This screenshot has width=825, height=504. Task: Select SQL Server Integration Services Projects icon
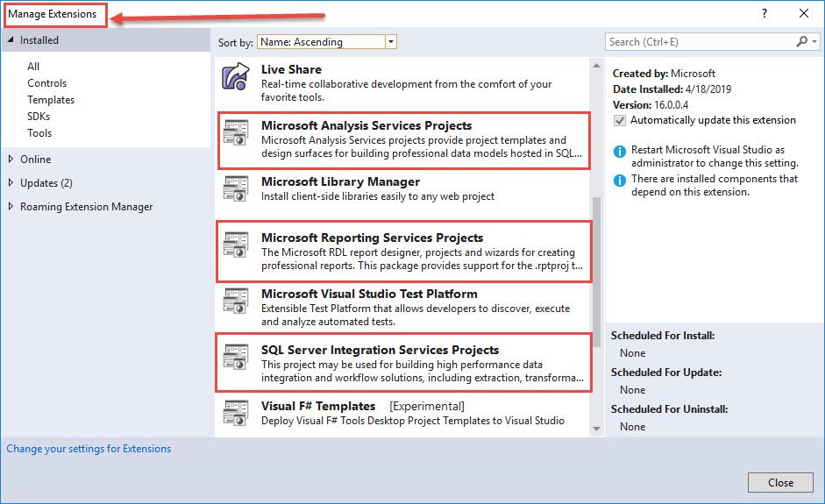[x=235, y=357]
